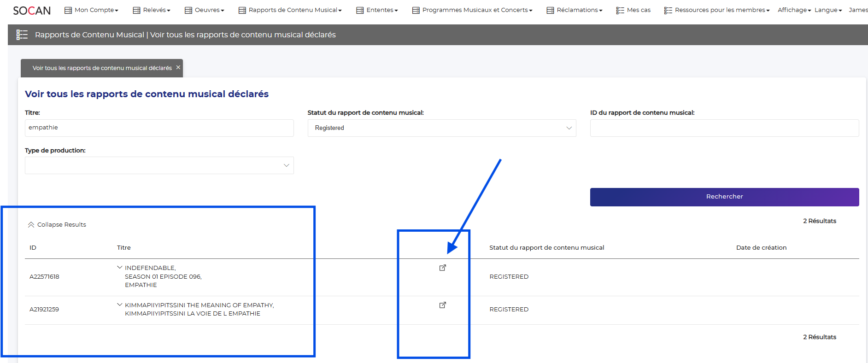This screenshot has height=363, width=868.
Task: Open the Mon Compte menu
Action: tap(92, 10)
